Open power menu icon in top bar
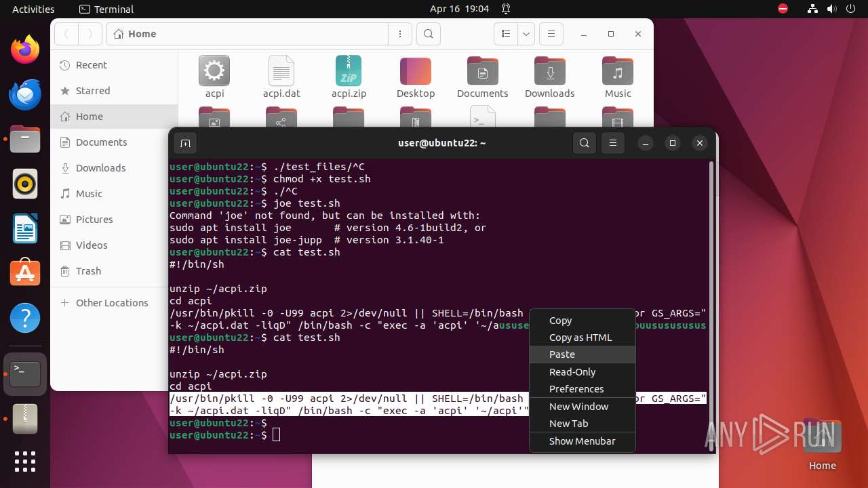Image resolution: width=868 pixels, height=488 pixels. pos(850,9)
